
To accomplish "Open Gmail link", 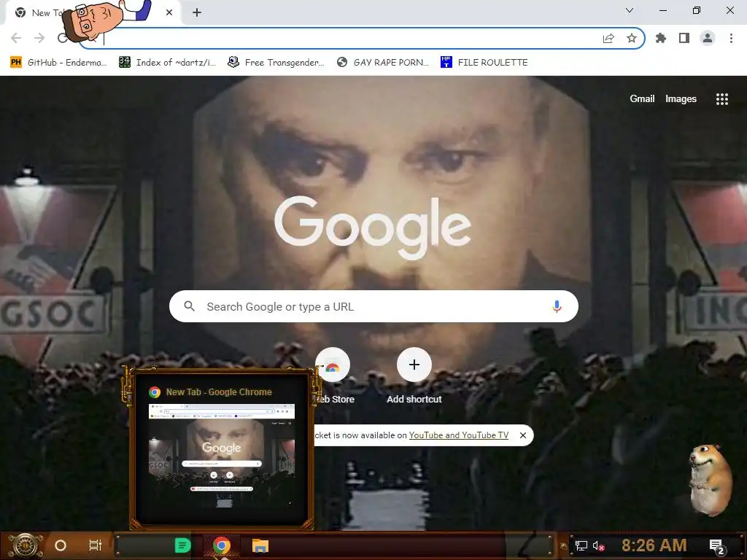I will 642,98.
